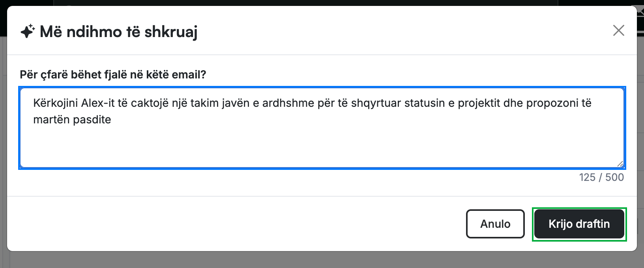This screenshot has height=268, width=644.
Task: Click the 'Më ndihmo të shkruaj' heading
Action: point(119,32)
